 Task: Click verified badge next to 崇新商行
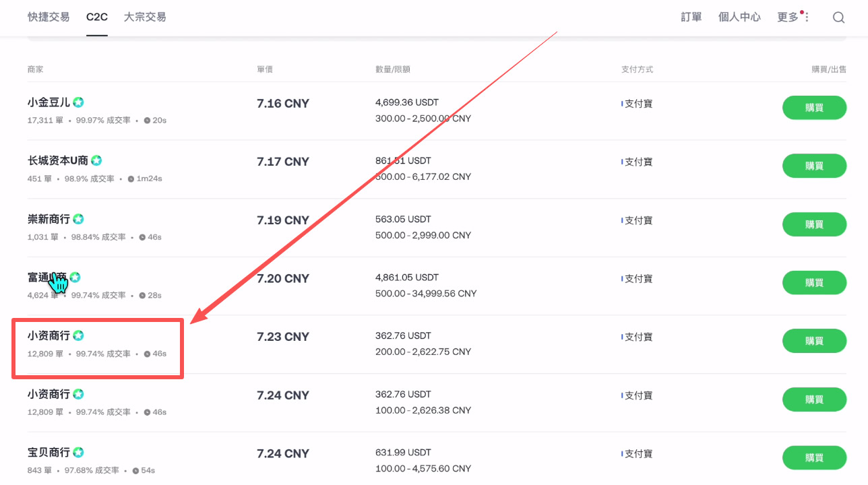click(78, 219)
